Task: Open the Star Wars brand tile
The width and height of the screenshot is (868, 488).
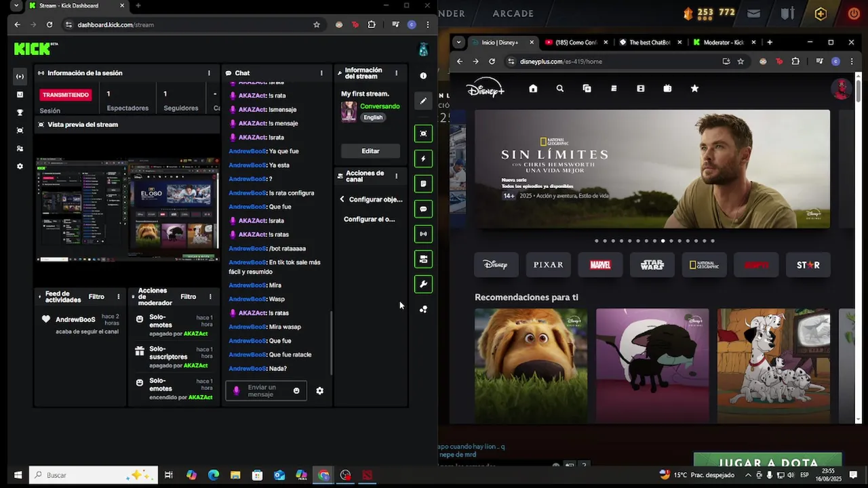Action: coord(652,265)
